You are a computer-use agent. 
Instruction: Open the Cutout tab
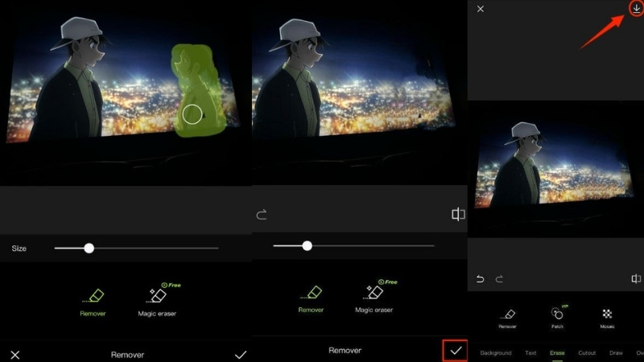tap(587, 353)
